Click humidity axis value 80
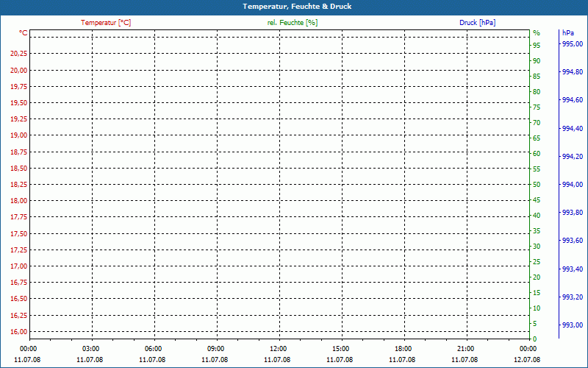588x368 pixels. pos(537,91)
